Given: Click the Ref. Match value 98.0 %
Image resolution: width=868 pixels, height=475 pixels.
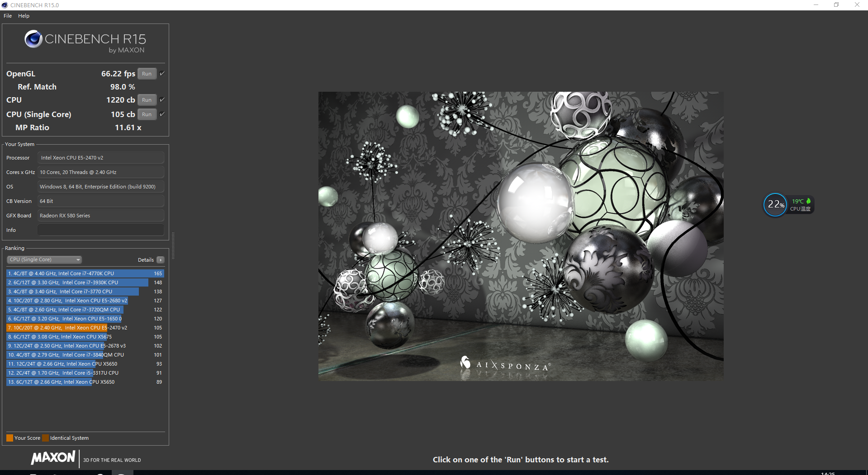Looking at the screenshot, I should tap(123, 87).
